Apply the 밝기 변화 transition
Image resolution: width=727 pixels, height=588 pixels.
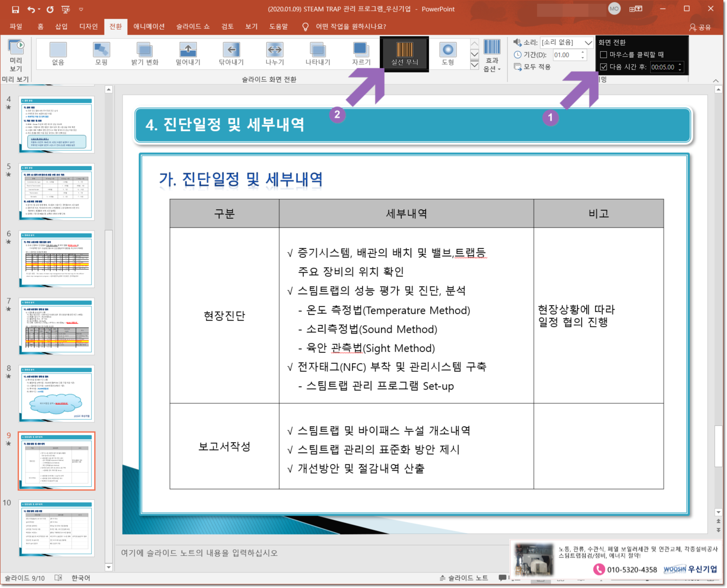144,54
